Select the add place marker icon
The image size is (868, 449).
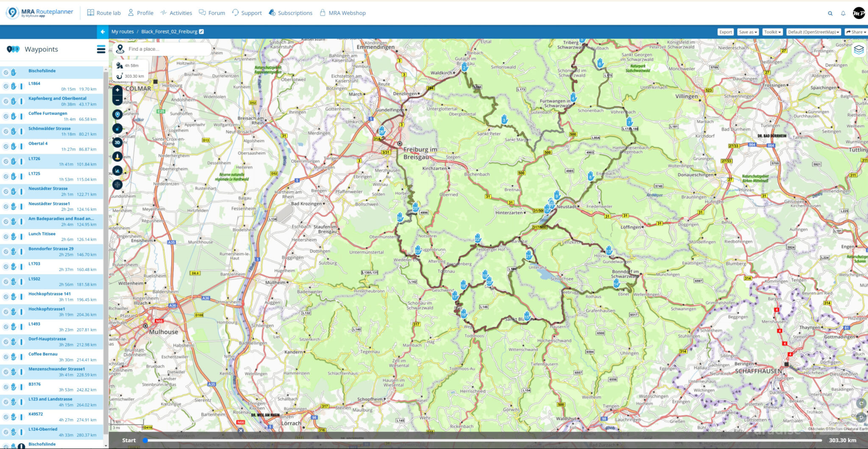117,114
